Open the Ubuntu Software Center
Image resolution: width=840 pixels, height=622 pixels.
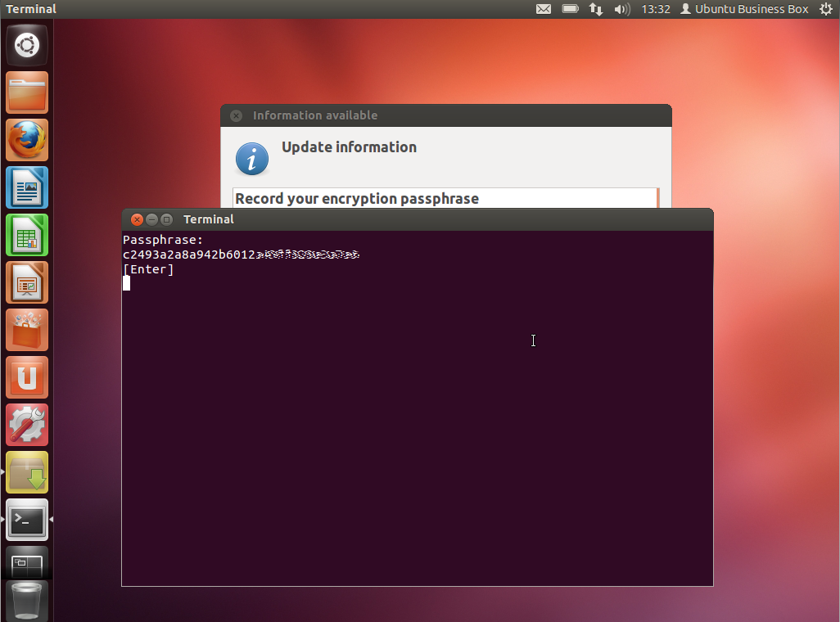26,330
